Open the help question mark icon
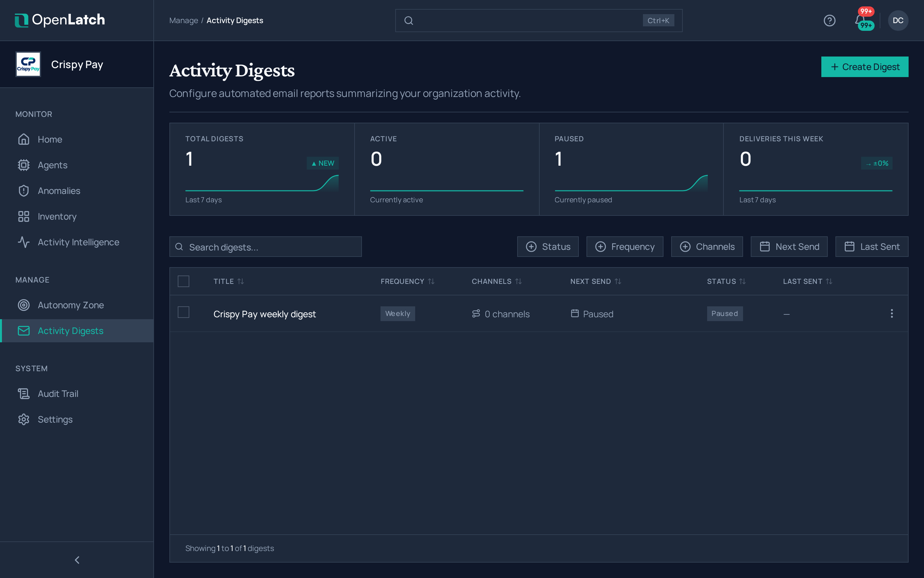924x578 pixels. click(829, 20)
